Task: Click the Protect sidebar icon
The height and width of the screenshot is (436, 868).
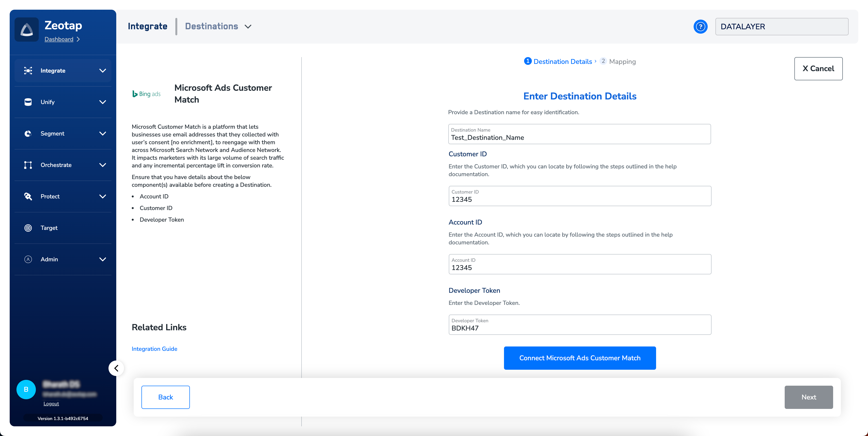Action: 28,196
